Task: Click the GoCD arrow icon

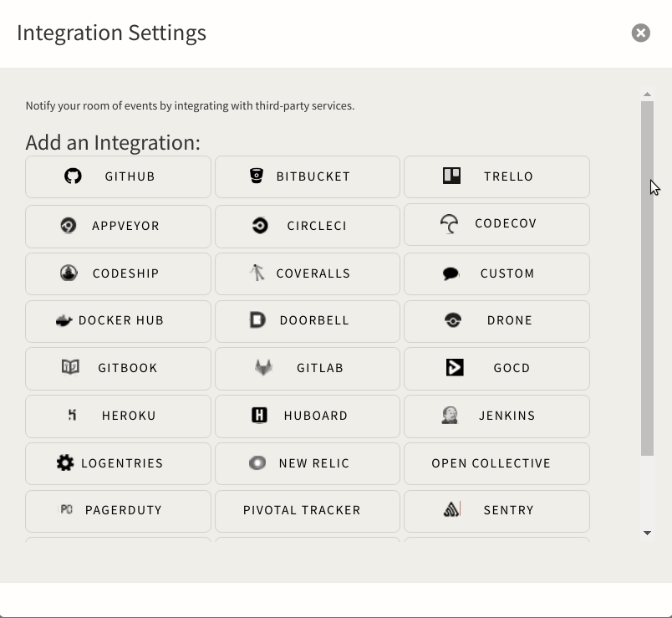Action: pyautogui.click(x=455, y=368)
